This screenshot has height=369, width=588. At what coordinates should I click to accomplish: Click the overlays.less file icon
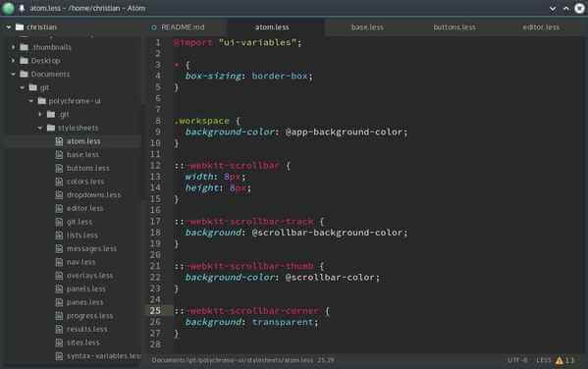point(59,275)
